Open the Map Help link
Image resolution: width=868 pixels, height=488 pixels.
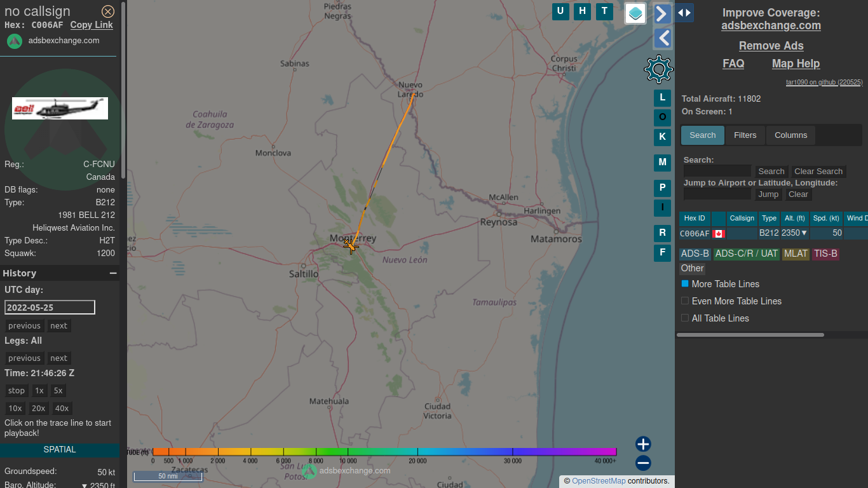click(796, 64)
